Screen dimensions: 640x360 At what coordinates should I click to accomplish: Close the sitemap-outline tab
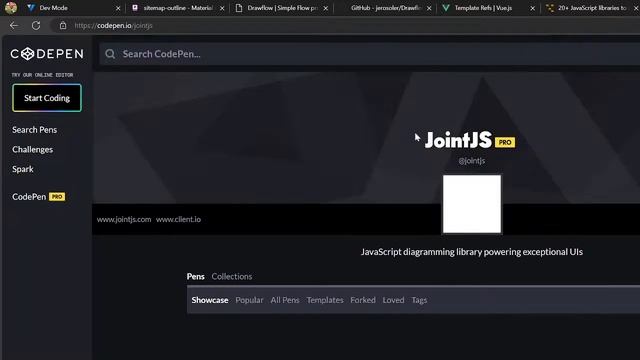(x=222, y=8)
